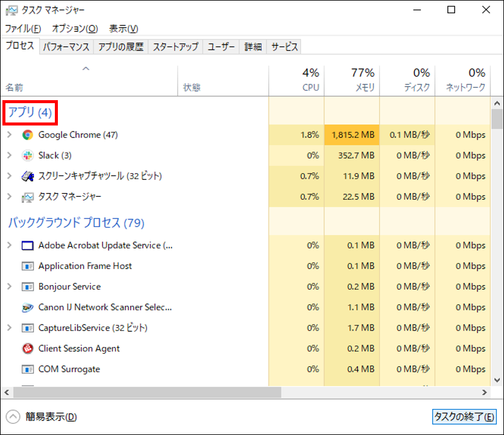Sort by the 状態 column header
504x435 pixels.
[223, 81]
